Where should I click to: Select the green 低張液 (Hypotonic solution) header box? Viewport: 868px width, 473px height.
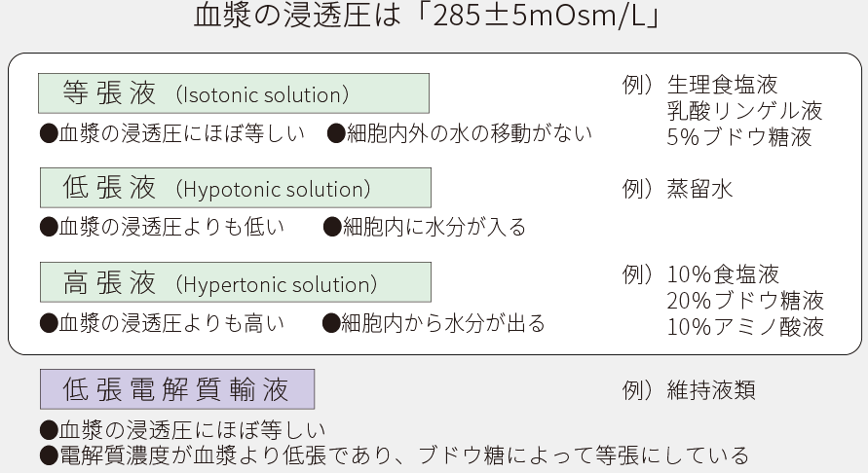(235, 188)
